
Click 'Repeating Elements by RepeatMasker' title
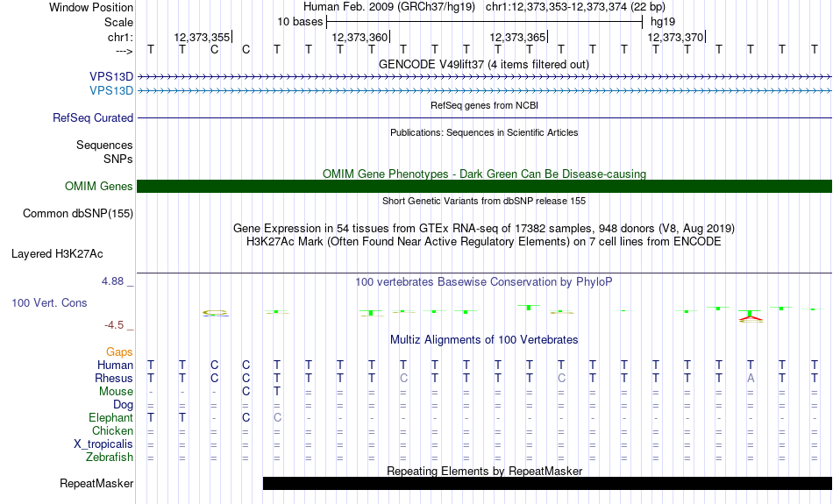[485, 471]
